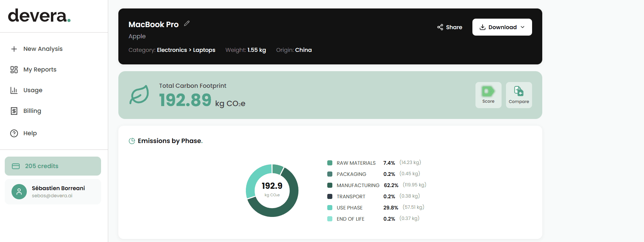
Task: Edit product name with the pencil icon
Action: [x=187, y=23]
